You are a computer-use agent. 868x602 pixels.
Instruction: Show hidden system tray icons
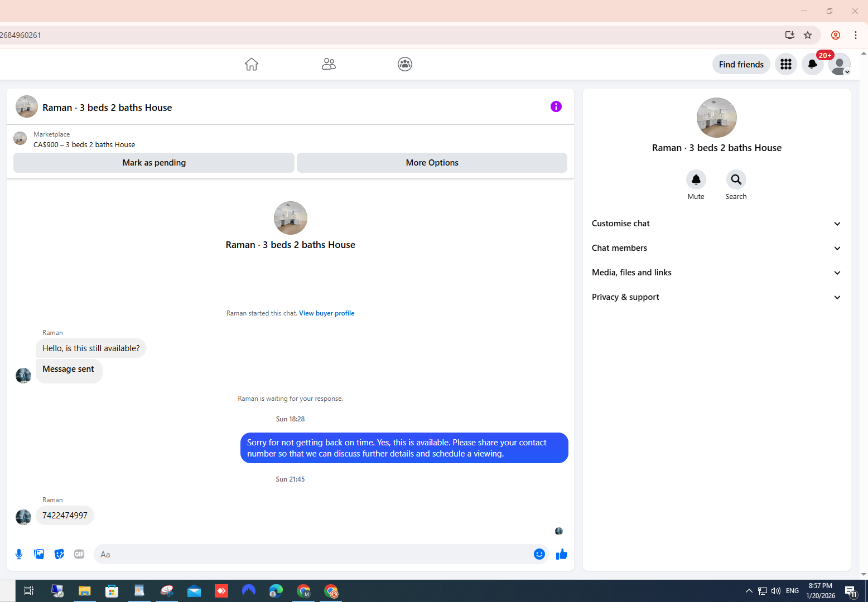[x=749, y=591]
